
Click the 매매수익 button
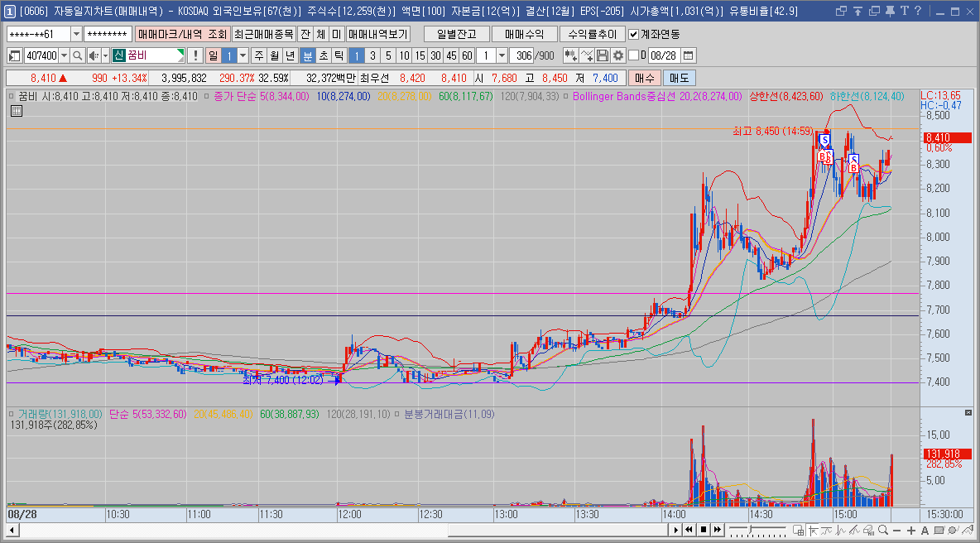click(x=524, y=35)
